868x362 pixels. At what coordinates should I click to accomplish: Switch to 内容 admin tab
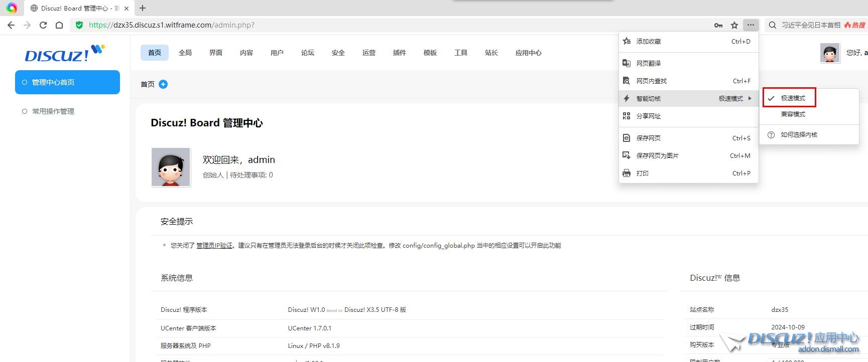pyautogui.click(x=246, y=53)
